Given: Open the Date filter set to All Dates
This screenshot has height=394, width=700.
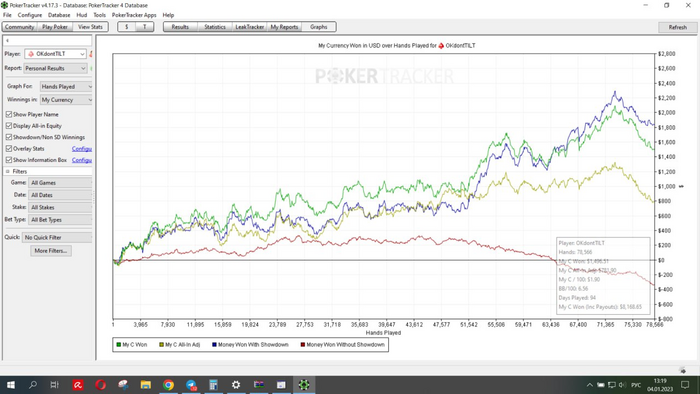Looking at the screenshot, I should click(x=60, y=195).
